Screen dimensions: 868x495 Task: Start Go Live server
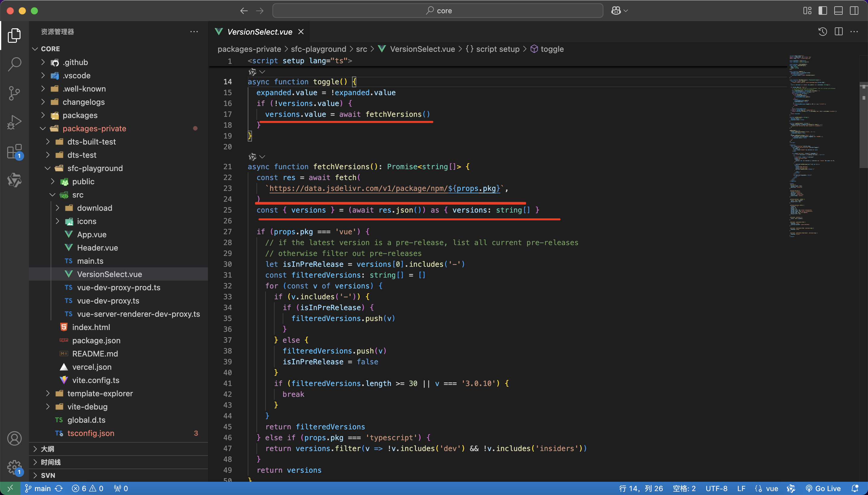[823, 489]
